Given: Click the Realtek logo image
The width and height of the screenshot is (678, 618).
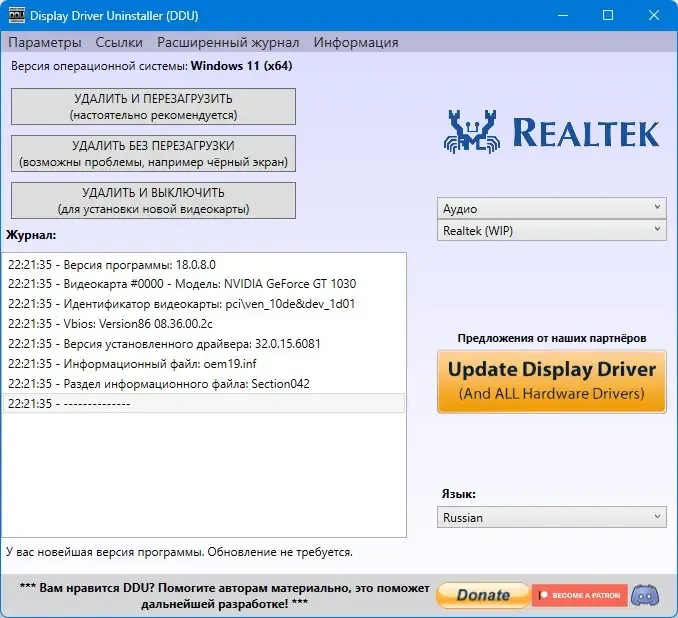Looking at the screenshot, I should pyautogui.click(x=551, y=132).
